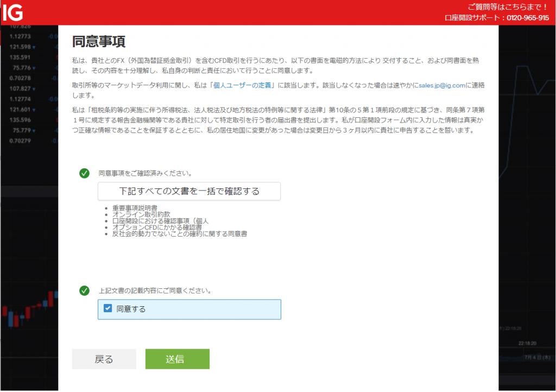The image size is (556, 392).
Task: Click the green check icon beside 同意事項をご確認済みください
Action: [84, 173]
